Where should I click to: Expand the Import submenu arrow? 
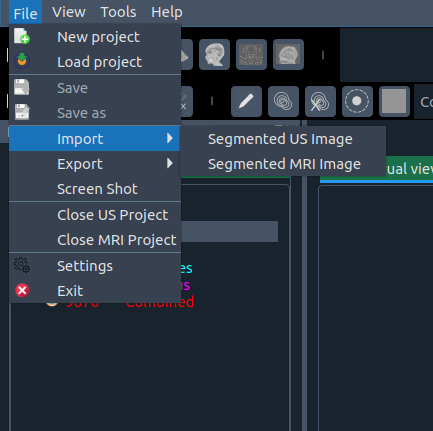coord(170,138)
